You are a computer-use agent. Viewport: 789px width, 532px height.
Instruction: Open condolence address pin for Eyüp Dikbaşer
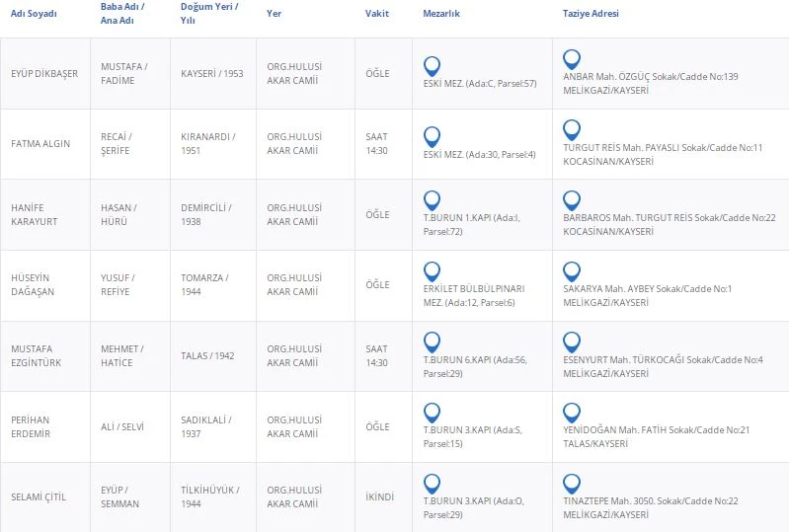point(571,59)
